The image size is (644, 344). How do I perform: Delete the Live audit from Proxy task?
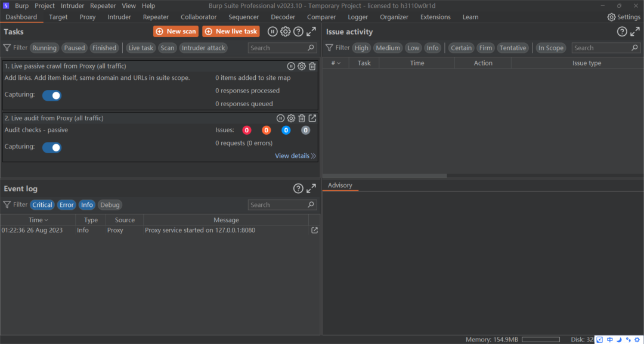click(302, 118)
